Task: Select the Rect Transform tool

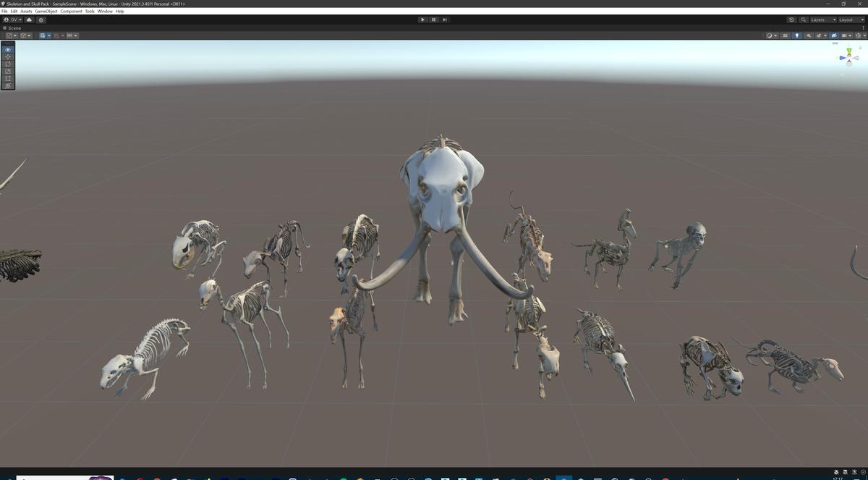Action: [7, 78]
